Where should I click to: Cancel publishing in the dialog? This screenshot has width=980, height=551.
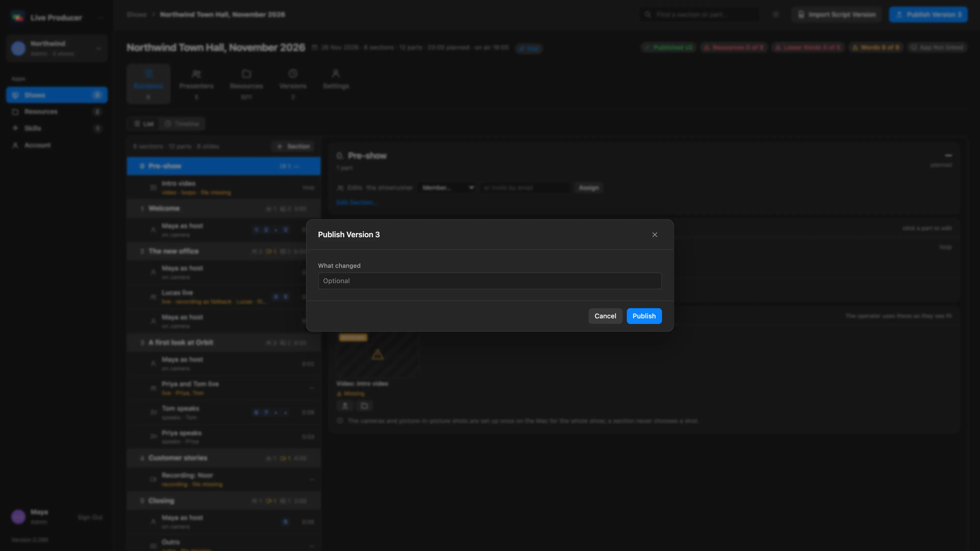(605, 316)
